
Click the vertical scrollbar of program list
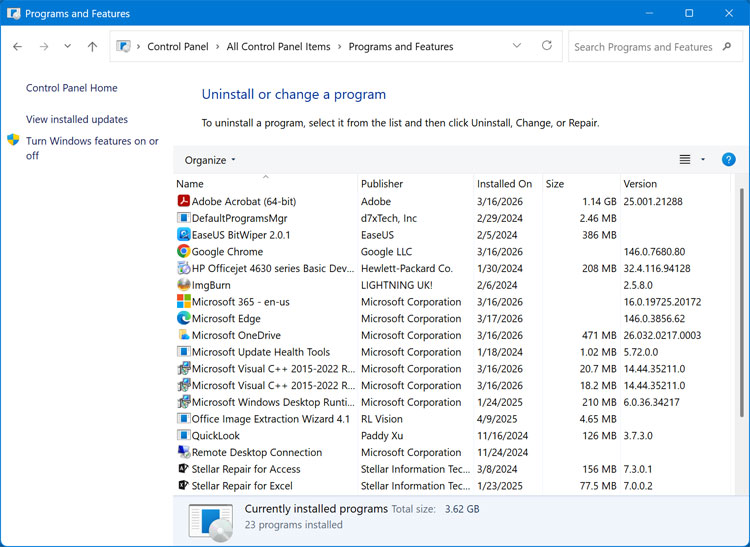742,303
